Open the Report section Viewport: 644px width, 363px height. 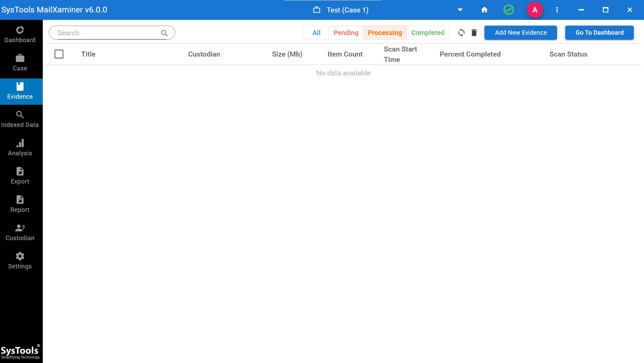[x=20, y=204]
